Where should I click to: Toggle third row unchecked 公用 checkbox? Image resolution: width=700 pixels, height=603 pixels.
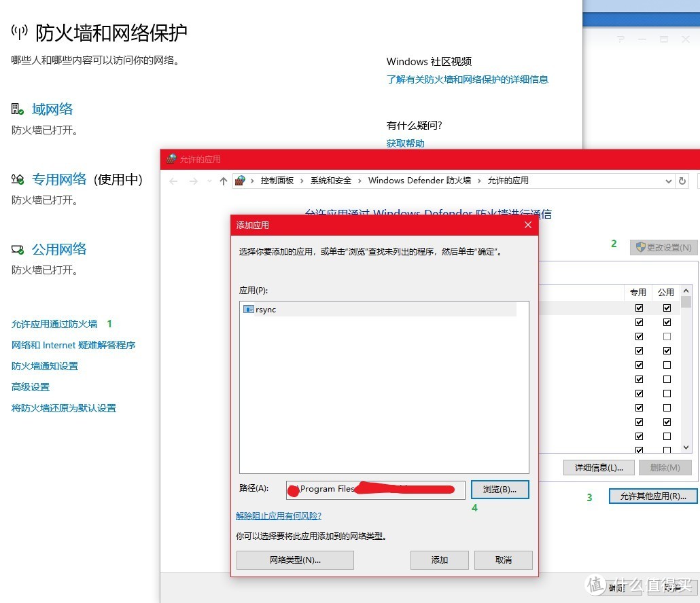[667, 336]
